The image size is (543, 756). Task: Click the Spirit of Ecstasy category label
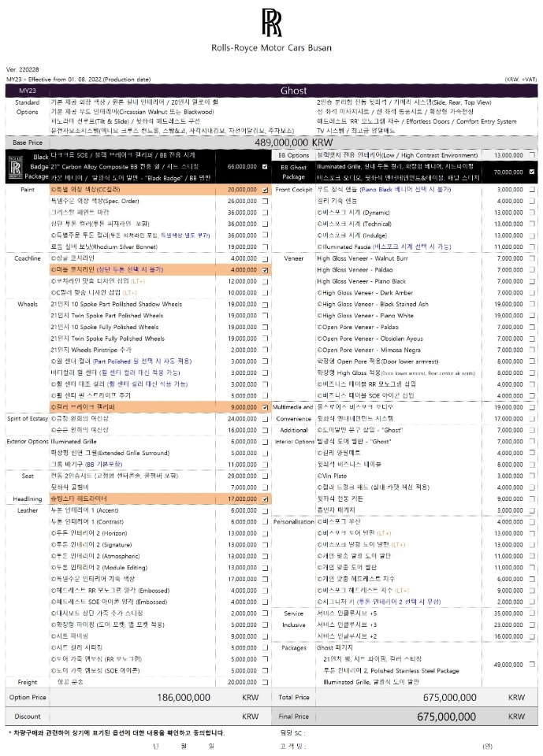tap(27, 418)
